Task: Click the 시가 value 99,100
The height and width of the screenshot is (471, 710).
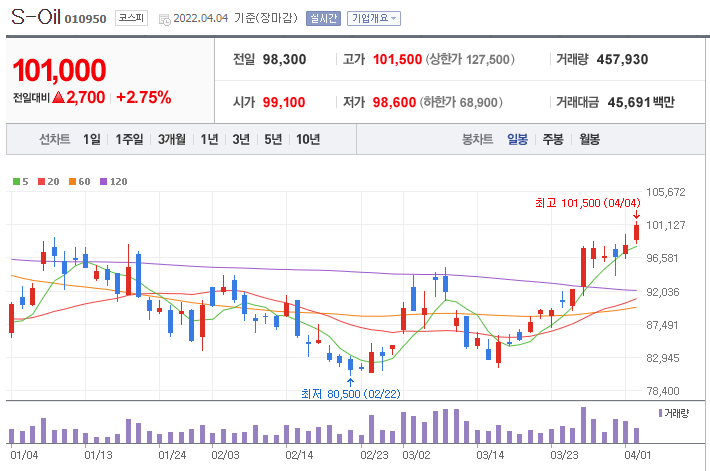Action: pyautogui.click(x=284, y=102)
